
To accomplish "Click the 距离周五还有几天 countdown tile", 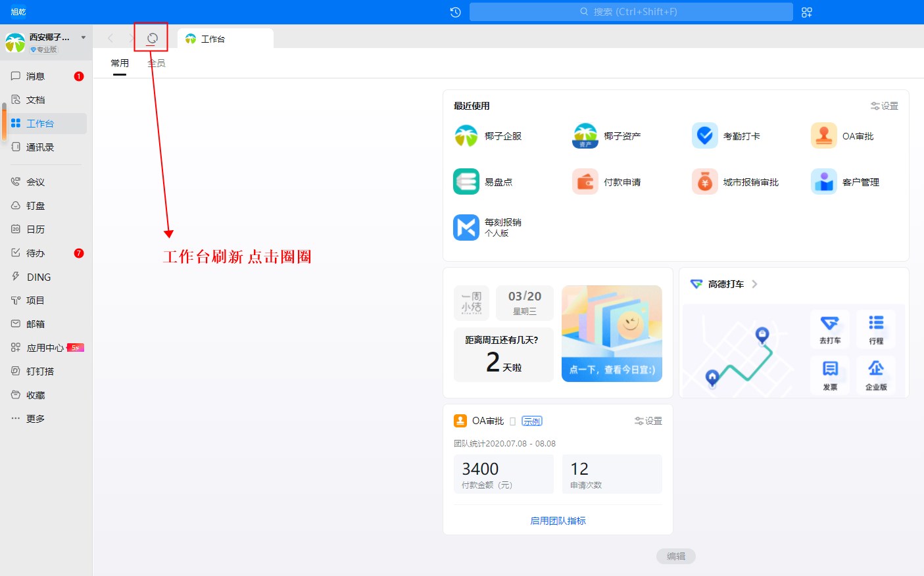I will 504,355.
